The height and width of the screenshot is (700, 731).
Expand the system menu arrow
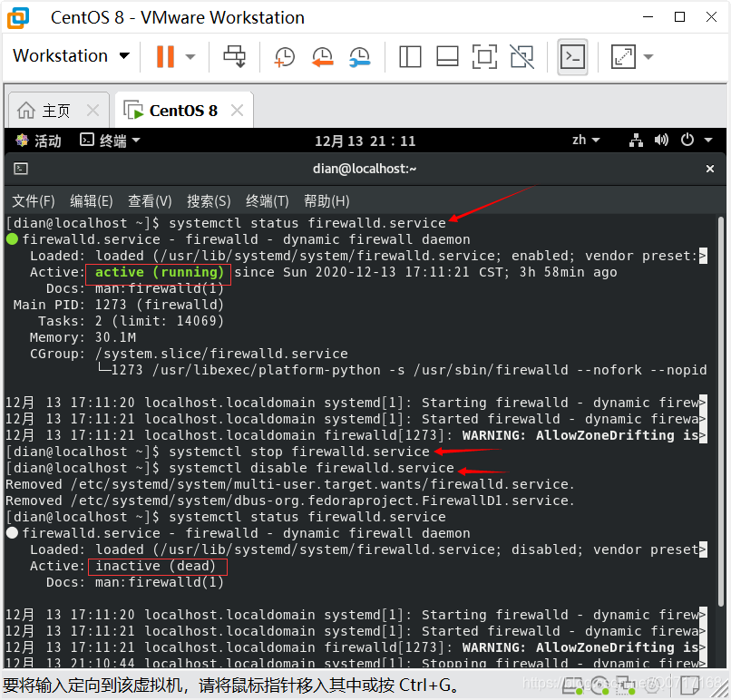[x=708, y=140]
